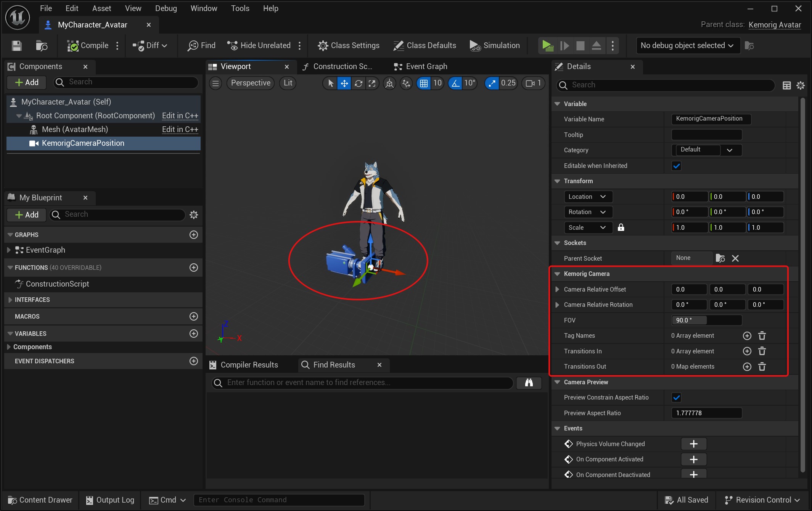The width and height of the screenshot is (812, 511).
Task: Toggle grid snapping icon in viewport
Action: coord(423,83)
